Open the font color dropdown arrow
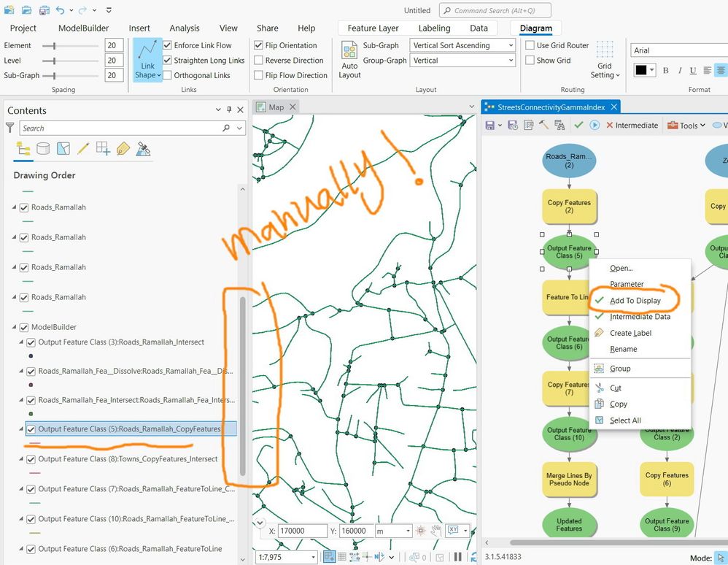 coord(652,70)
